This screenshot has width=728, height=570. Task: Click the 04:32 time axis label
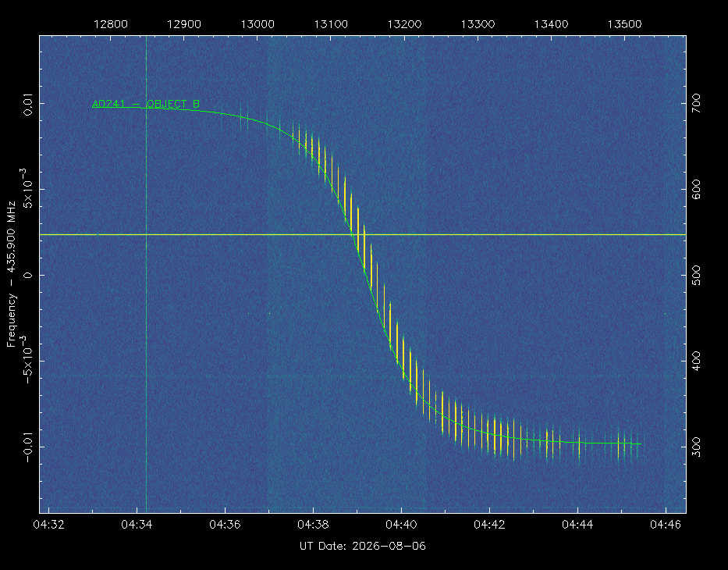point(48,525)
